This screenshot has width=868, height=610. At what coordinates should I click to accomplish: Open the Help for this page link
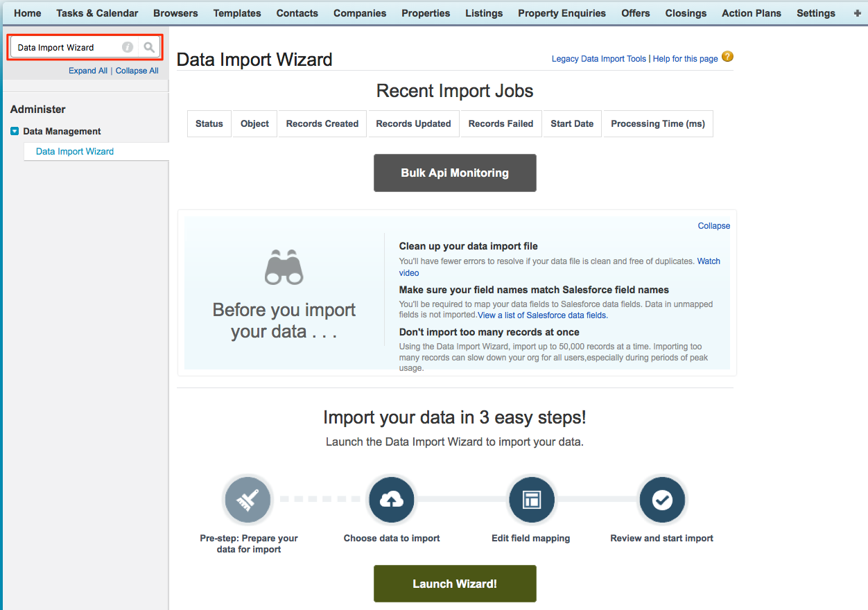point(686,59)
